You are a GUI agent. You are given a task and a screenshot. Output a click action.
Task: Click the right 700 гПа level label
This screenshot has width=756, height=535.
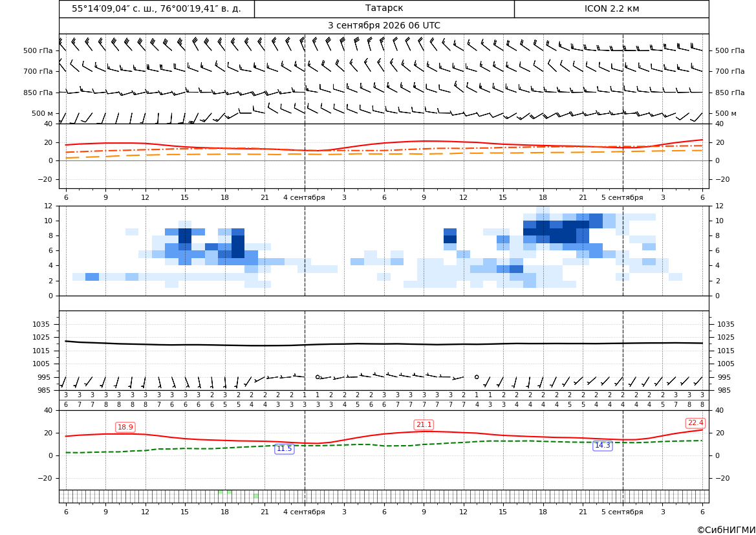pyautogui.click(x=730, y=71)
